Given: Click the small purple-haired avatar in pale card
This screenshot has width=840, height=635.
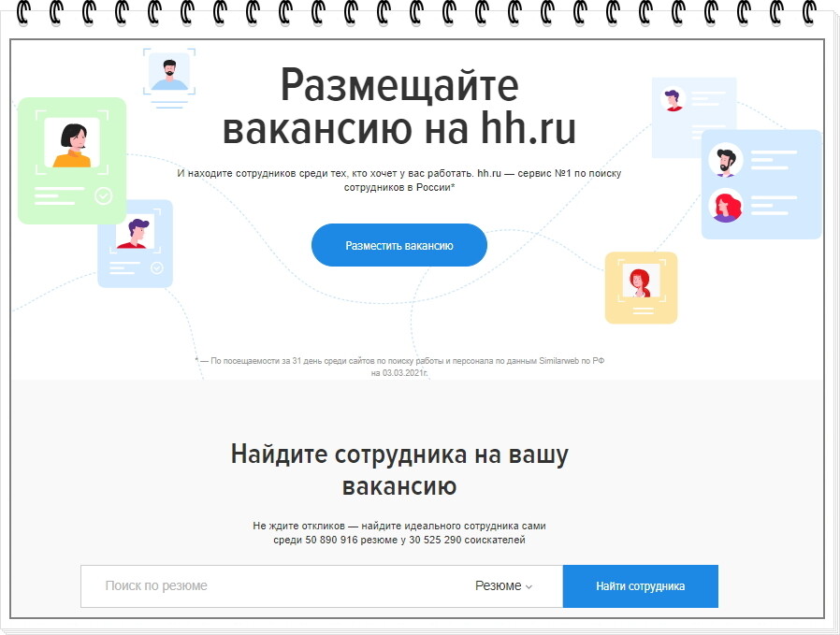Looking at the screenshot, I should coord(673,99).
